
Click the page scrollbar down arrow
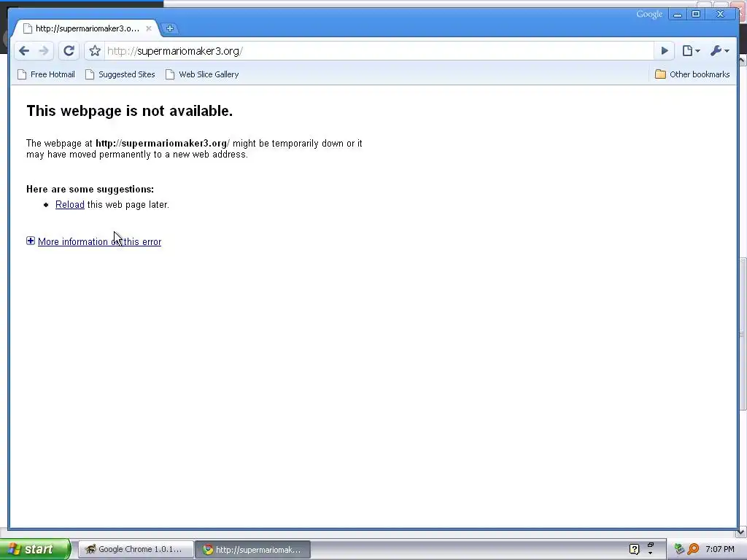tap(742, 532)
